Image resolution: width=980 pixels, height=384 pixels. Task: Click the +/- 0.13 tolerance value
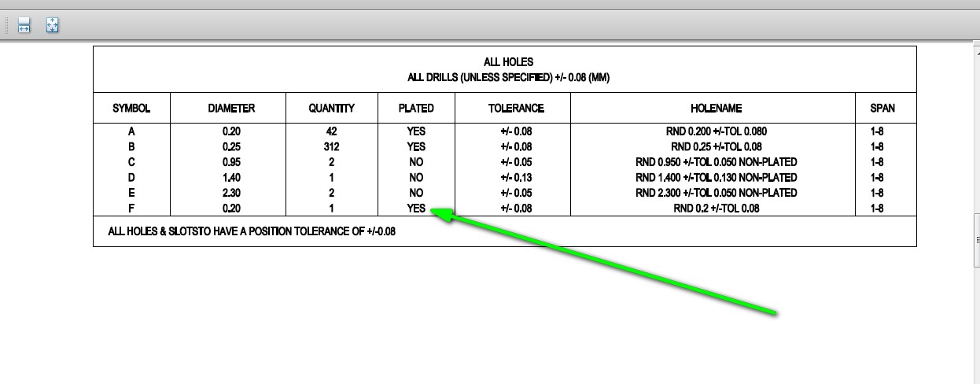(516, 177)
